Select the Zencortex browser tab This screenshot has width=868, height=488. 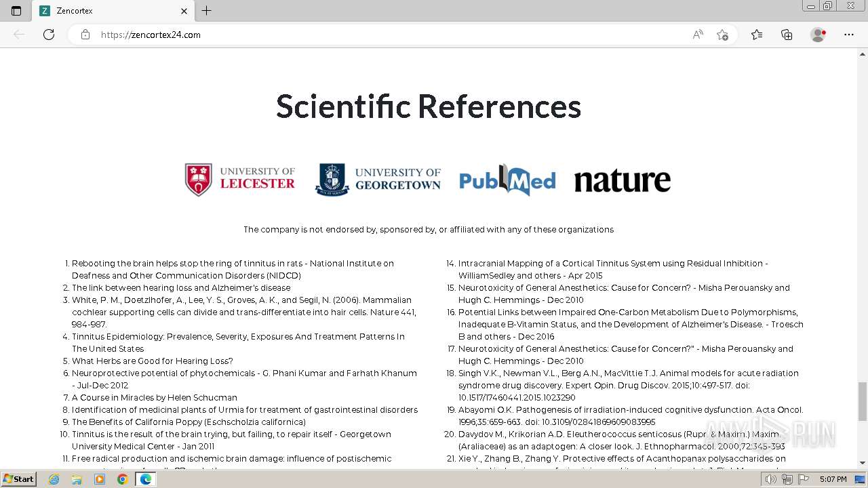pyautogui.click(x=113, y=11)
